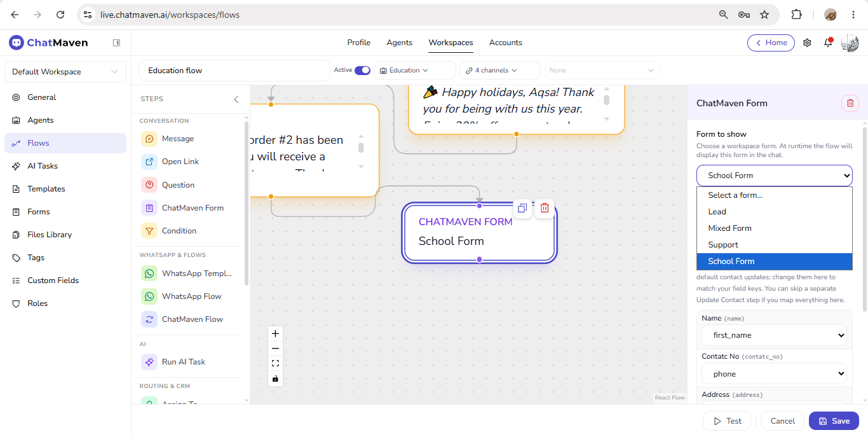Fit the flow view to screen
The width and height of the screenshot is (868, 437).
pos(275,364)
